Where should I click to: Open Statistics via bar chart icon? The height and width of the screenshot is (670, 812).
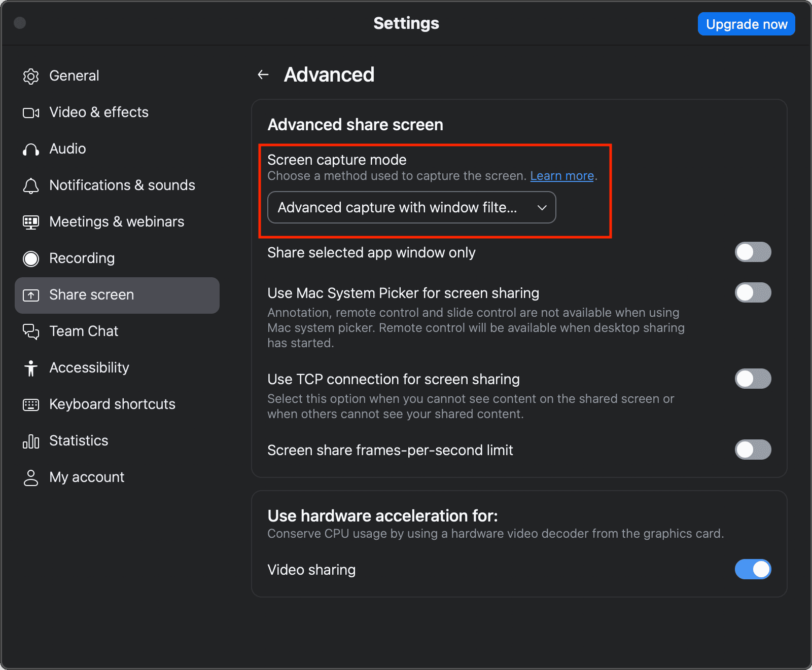tap(31, 441)
